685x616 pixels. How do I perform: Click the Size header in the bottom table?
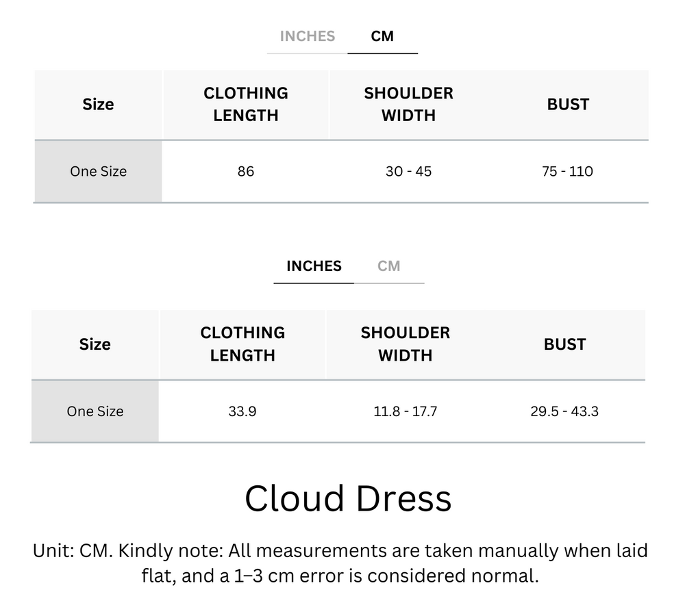pyautogui.click(x=95, y=344)
